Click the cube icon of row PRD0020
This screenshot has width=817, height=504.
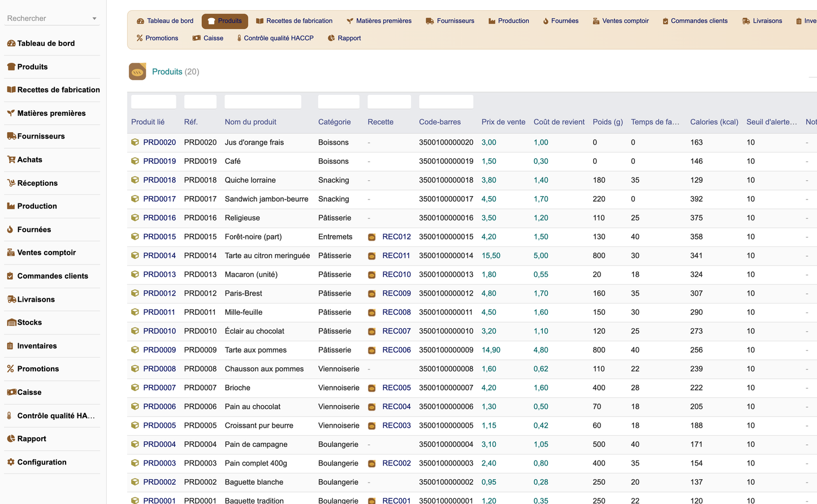point(135,142)
